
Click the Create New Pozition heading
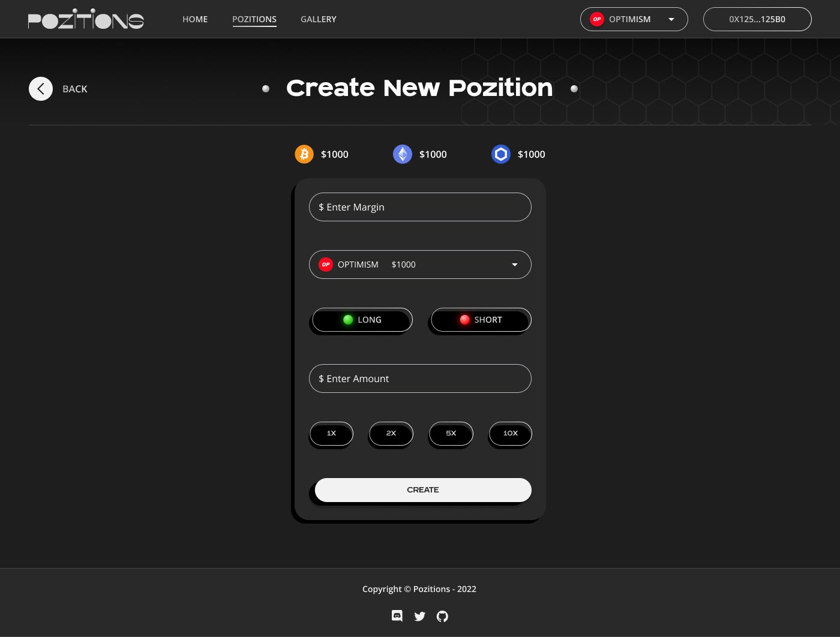(419, 88)
